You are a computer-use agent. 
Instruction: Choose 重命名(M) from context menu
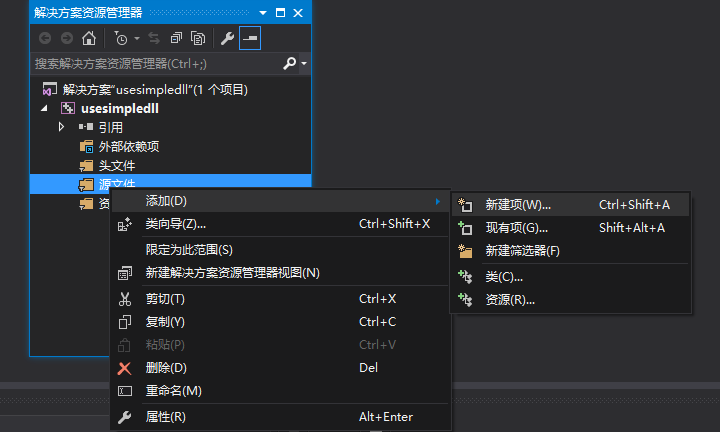pos(280,391)
